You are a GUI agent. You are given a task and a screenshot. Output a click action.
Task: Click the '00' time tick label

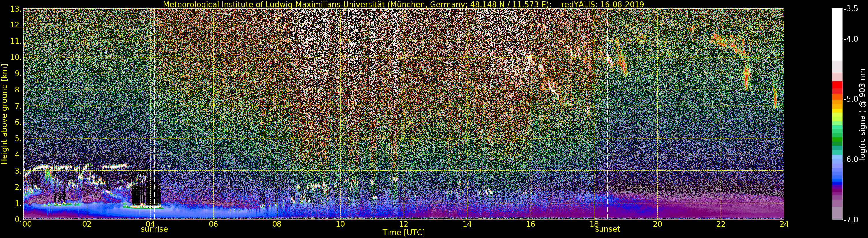(x=27, y=224)
